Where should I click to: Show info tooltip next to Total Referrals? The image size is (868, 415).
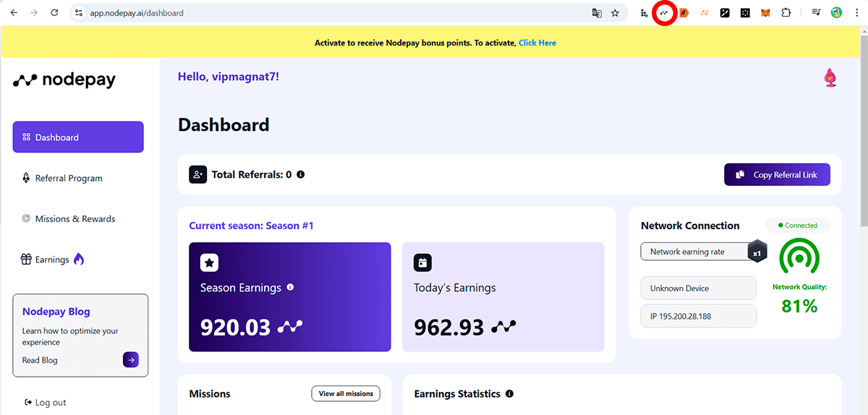point(300,174)
